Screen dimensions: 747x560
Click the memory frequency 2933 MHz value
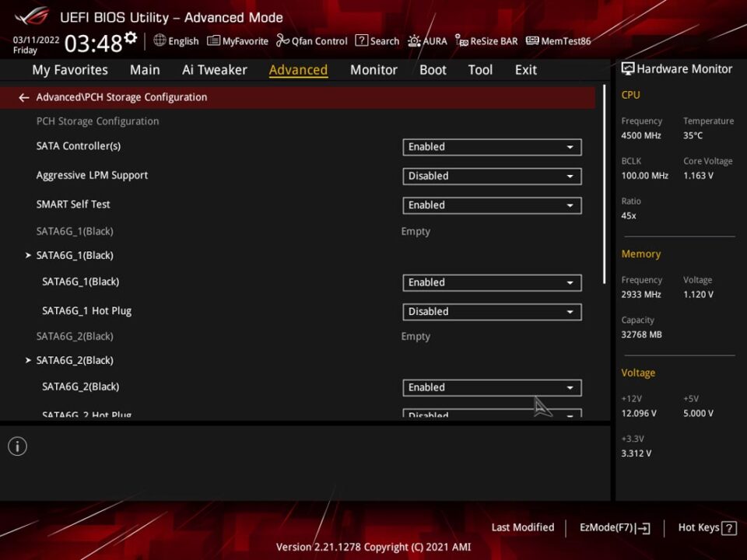click(x=640, y=295)
